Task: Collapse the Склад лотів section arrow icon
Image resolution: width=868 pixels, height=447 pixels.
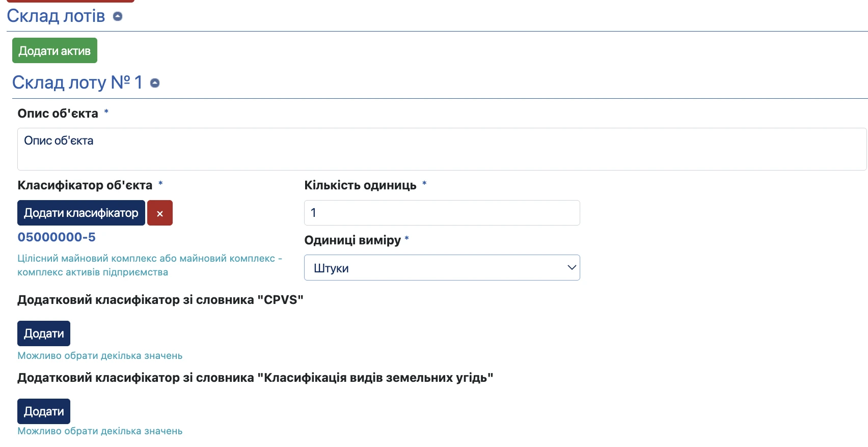Action: 118,16
